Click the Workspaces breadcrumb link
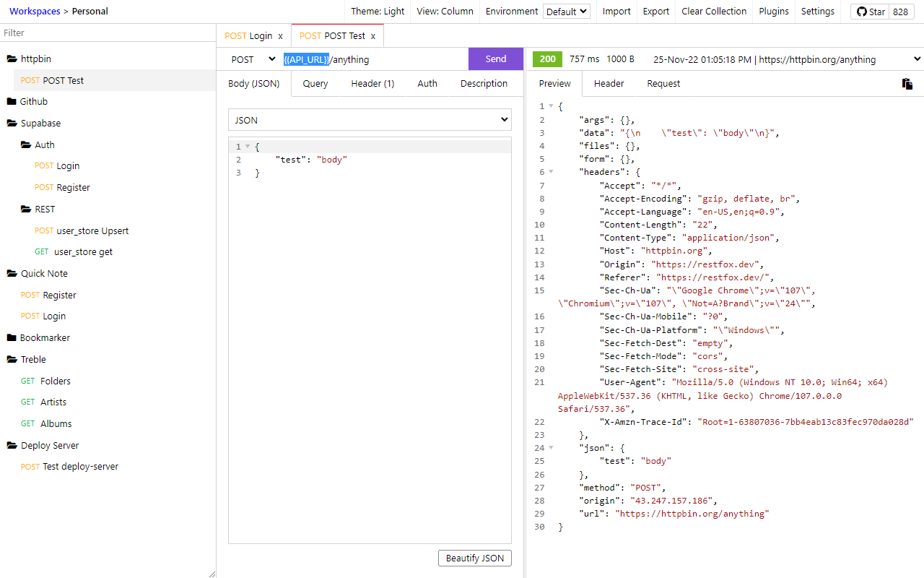Viewport: 924px width, 578px height. tap(35, 12)
